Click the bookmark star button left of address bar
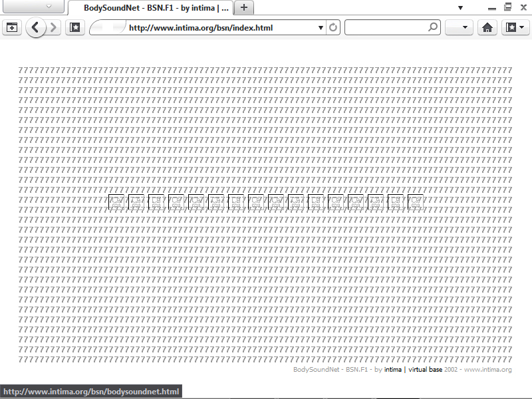The height and width of the screenshot is (399, 532). tap(75, 28)
